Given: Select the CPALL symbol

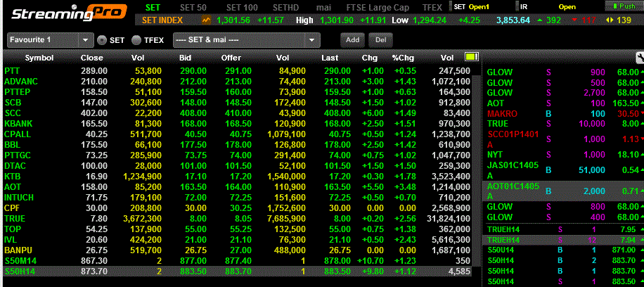Looking at the screenshot, I should tap(18, 134).
